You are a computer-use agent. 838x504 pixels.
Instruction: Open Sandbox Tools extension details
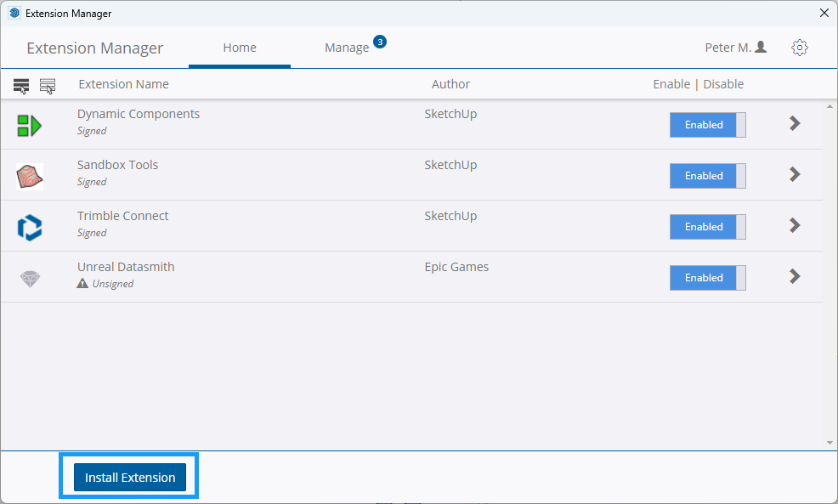coord(794,174)
